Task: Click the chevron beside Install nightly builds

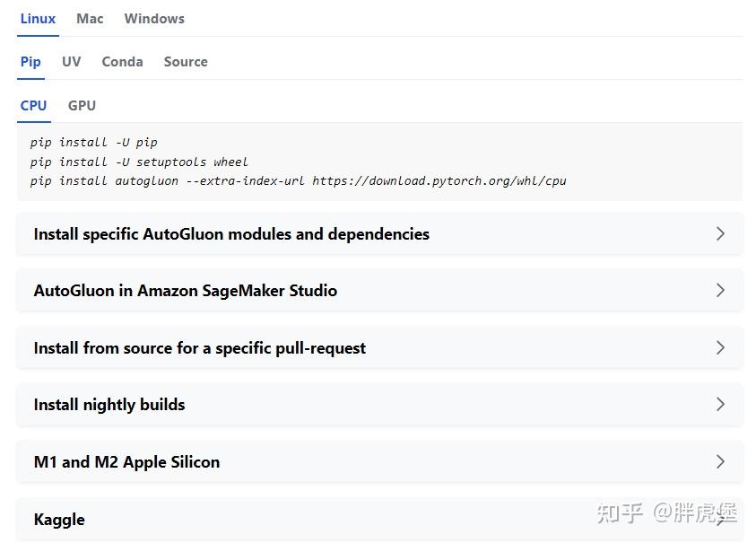Action: [720, 405]
